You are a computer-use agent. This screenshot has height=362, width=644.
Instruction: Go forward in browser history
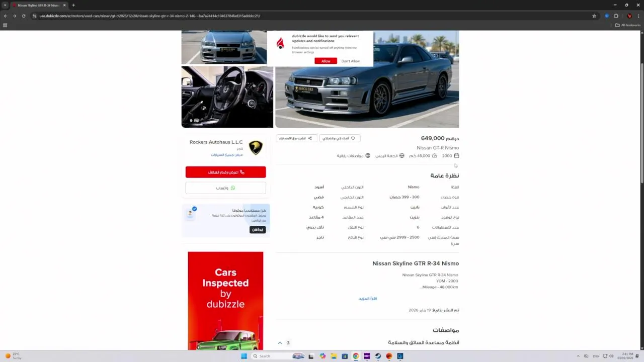14,16
